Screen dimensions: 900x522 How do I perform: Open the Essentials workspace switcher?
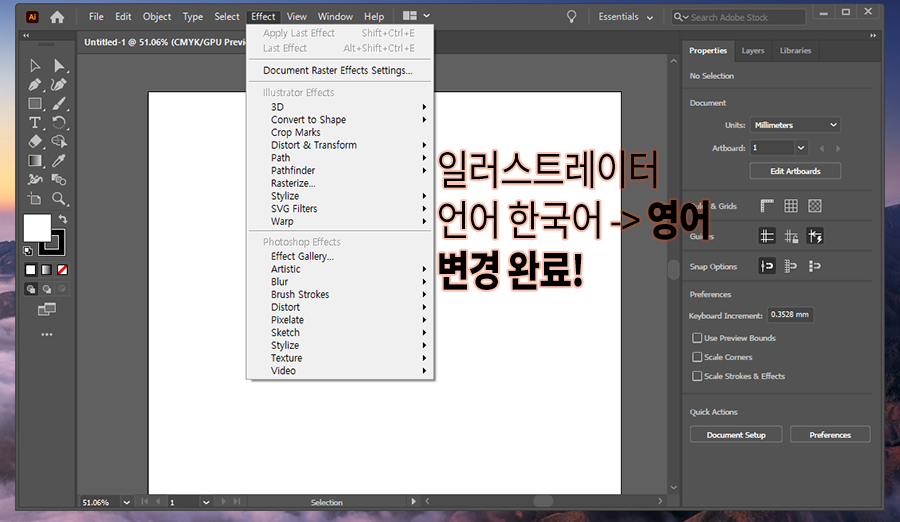click(626, 17)
